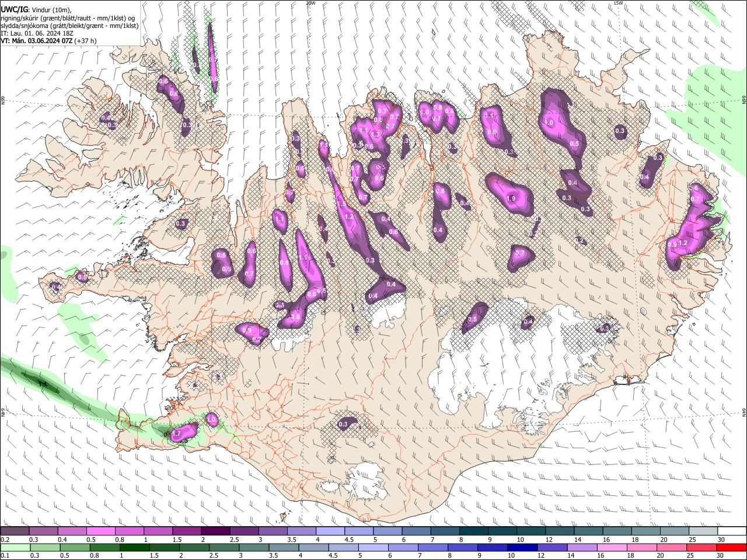Click the lower legend swatch starting at 2
The image size is (747, 560).
point(194,547)
